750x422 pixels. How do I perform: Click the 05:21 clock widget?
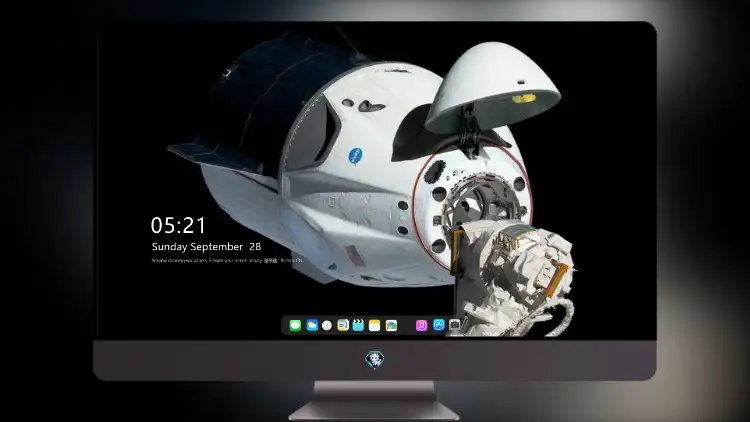tap(178, 225)
